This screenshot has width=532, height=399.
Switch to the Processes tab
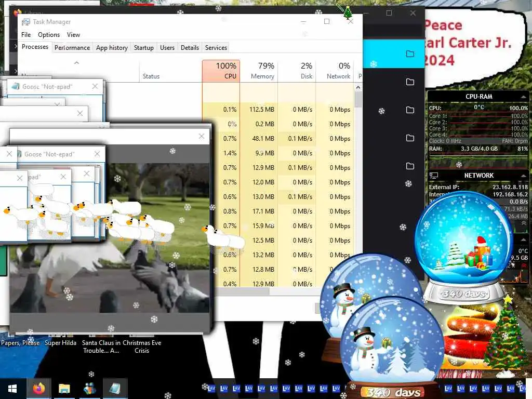pyautogui.click(x=35, y=47)
